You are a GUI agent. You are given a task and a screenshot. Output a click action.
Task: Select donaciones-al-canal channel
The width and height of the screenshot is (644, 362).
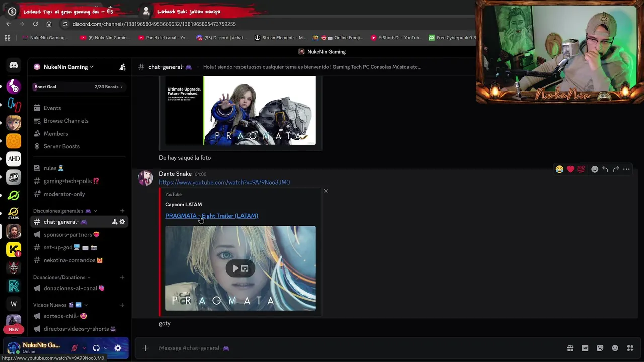point(79,288)
